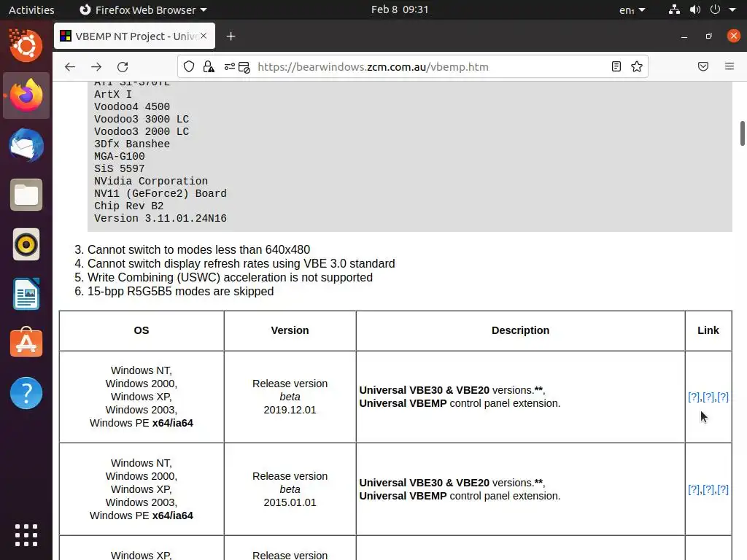Close the VBEMP NT Project tab
Screen dimensions: 747x560
(204, 36)
